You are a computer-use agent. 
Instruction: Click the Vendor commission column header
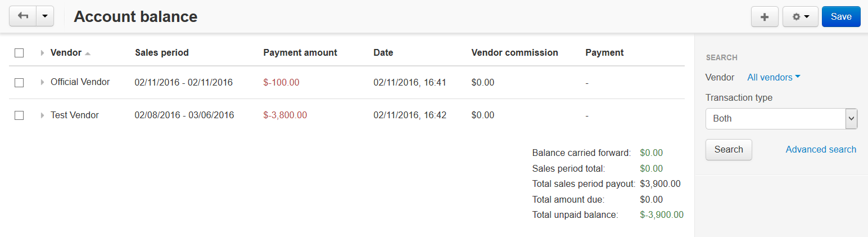514,52
